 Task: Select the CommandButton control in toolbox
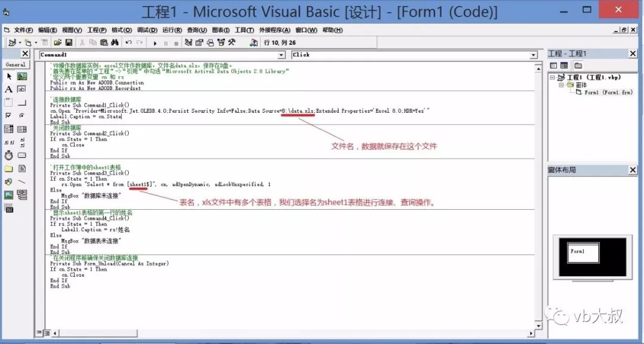pos(22,103)
